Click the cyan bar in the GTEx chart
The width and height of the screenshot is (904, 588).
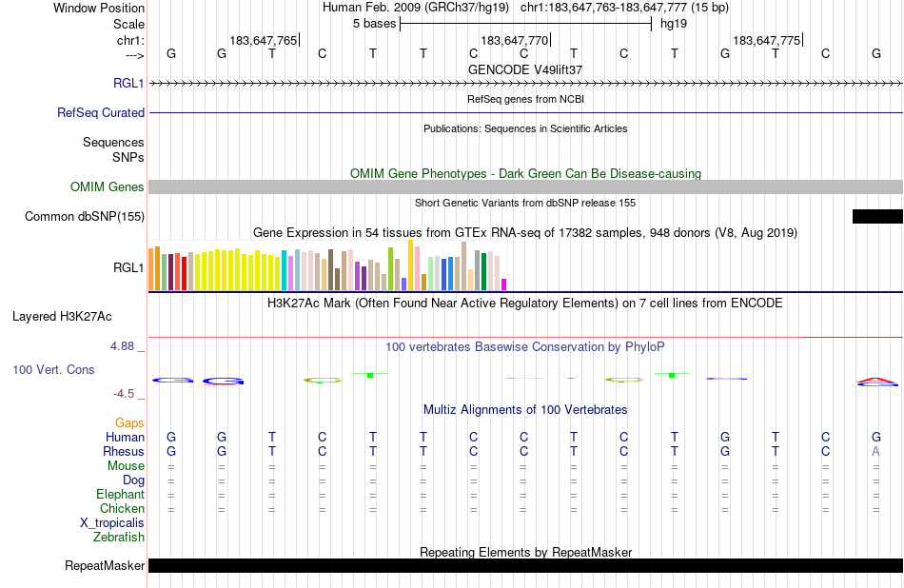pos(285,270)
